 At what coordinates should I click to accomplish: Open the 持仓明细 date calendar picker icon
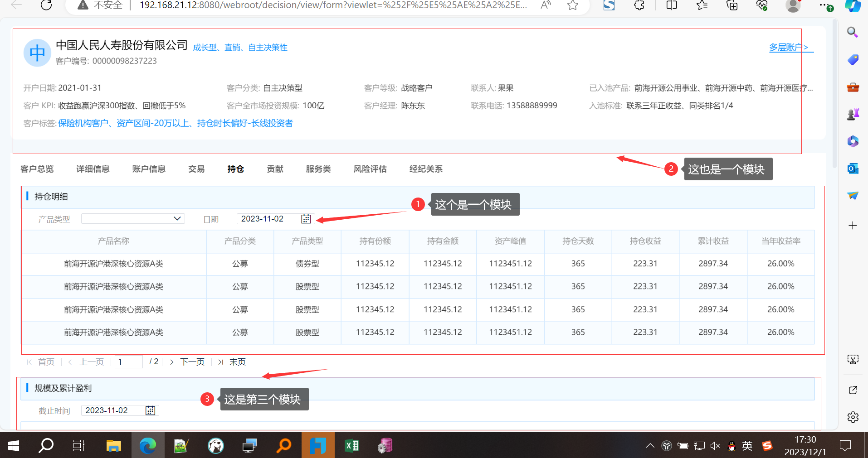click(306, 219)
